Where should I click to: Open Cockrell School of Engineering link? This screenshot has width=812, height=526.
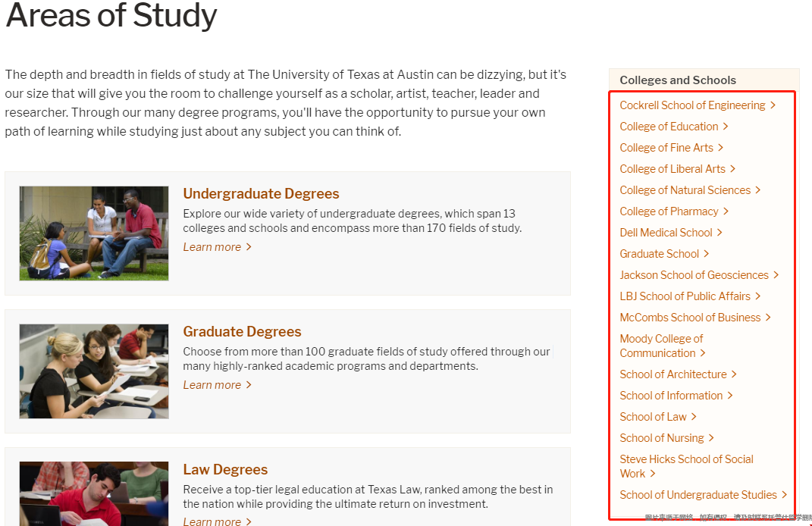click(x=697, y=105)
